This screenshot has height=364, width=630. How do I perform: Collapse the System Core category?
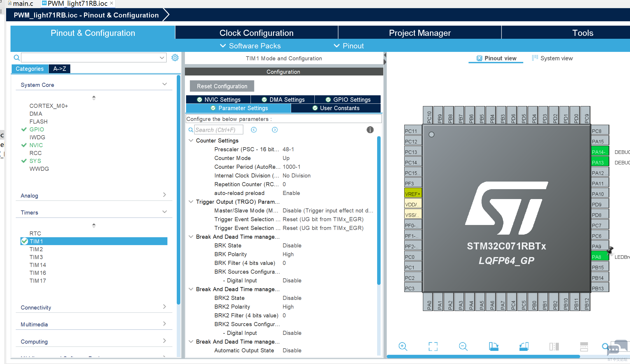(x=164, y=84)
